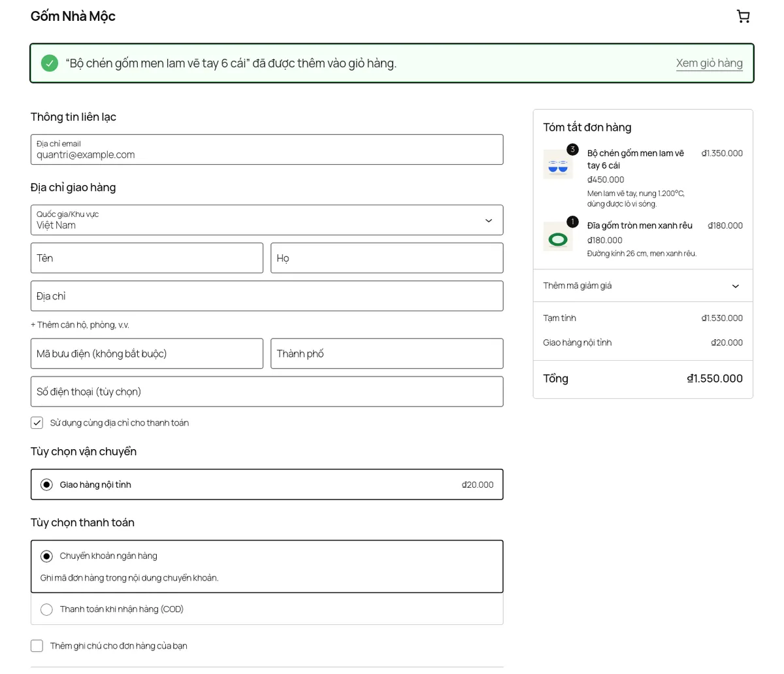Click the quantity badge showing 3
This screenshot has height=674, width=784.
[x=572, y=150]
